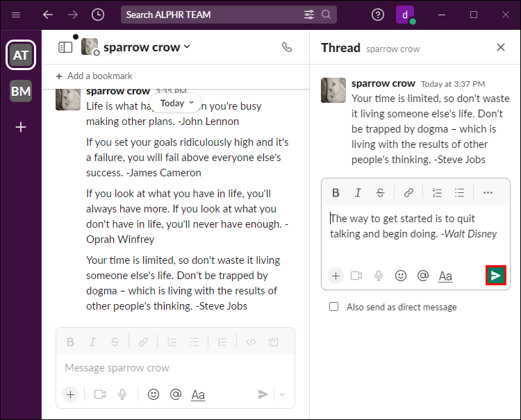Apply bulleted list in thread composer
This screenshot has height=420, width=521.
[460, 192]
